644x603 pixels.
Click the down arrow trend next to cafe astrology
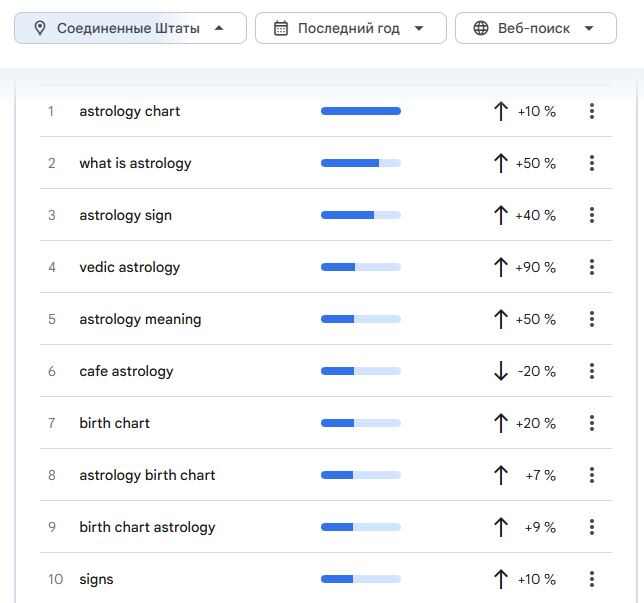(x=501, y=371)
